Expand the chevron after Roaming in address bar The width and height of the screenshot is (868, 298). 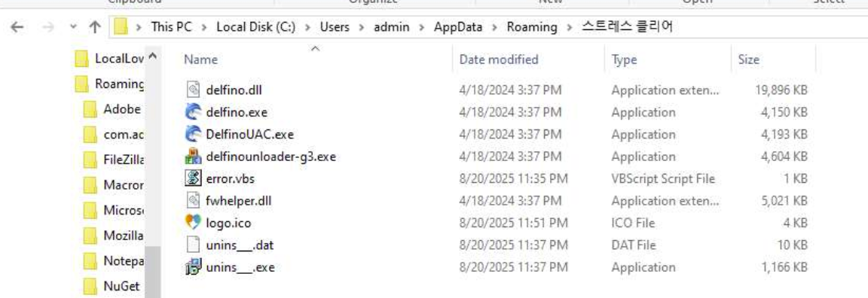pos(569,27)
